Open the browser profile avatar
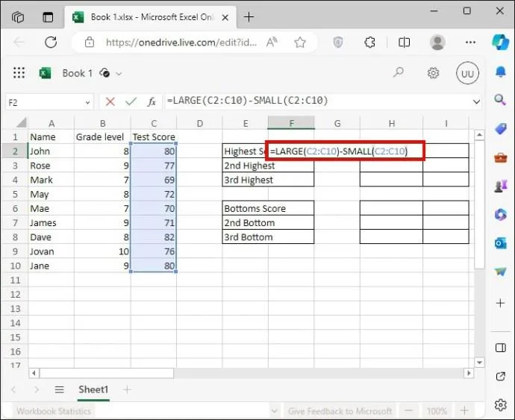 point(437,42)
